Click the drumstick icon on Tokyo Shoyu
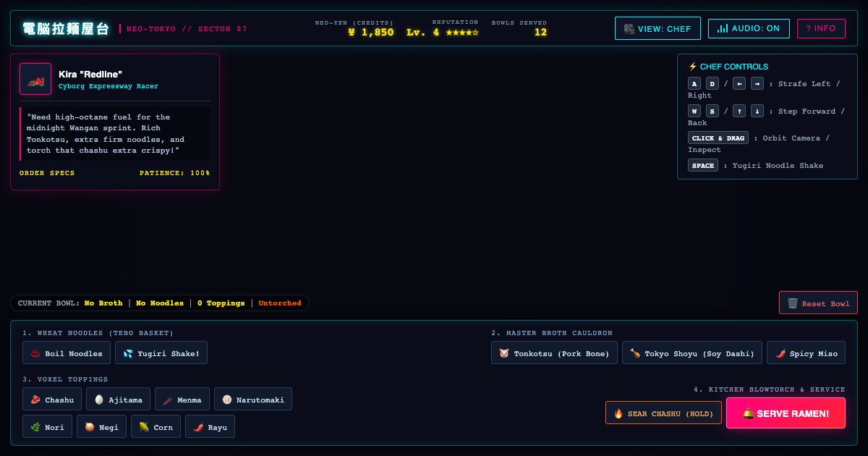This screenshot has width=868, height=456. (634, 353)
